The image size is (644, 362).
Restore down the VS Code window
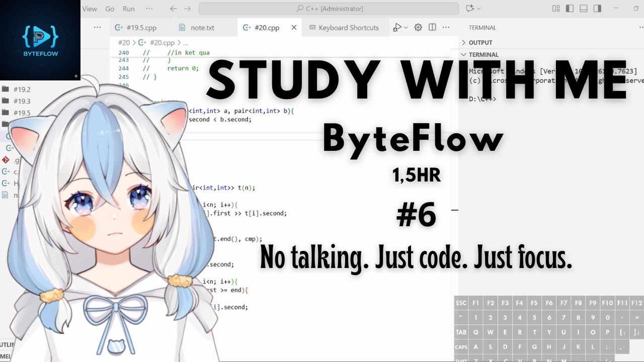[636, 9]
